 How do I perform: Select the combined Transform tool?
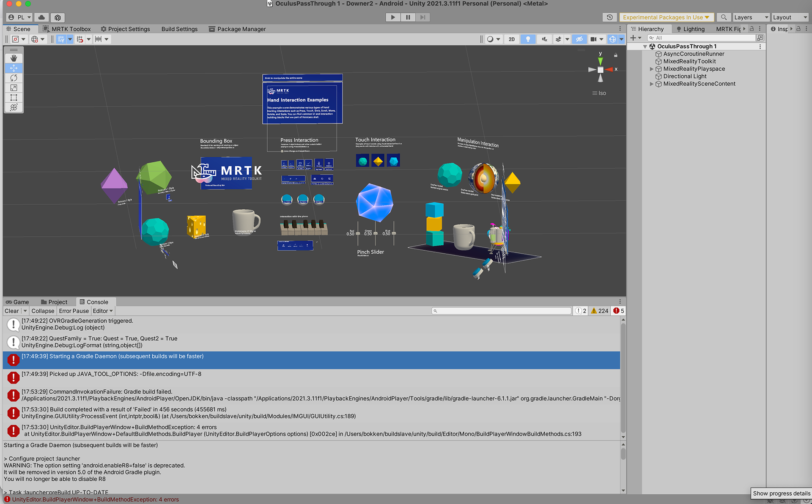[14, 107]
